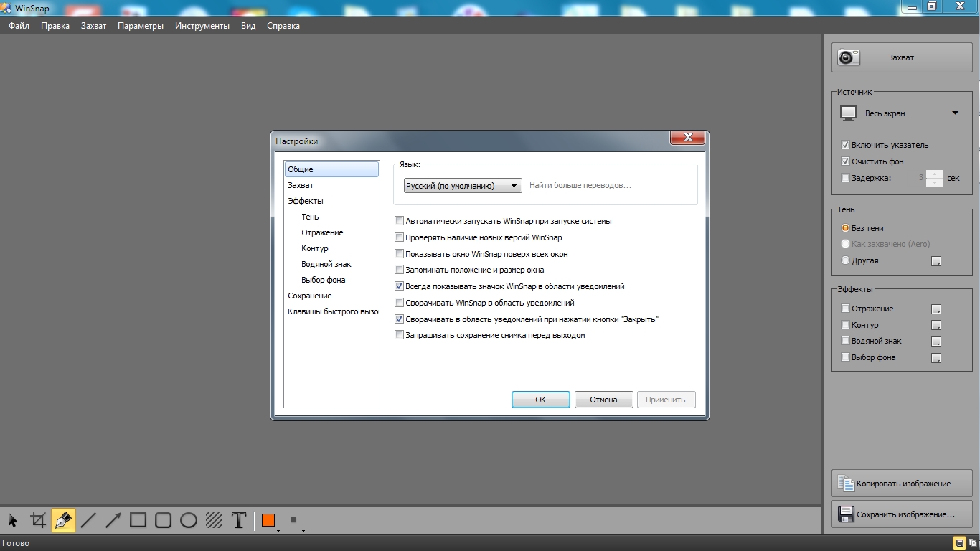Open the 'Захват' menu in menu bar
The width and height of the screenshot is (980, 551).
pos(93,26)
